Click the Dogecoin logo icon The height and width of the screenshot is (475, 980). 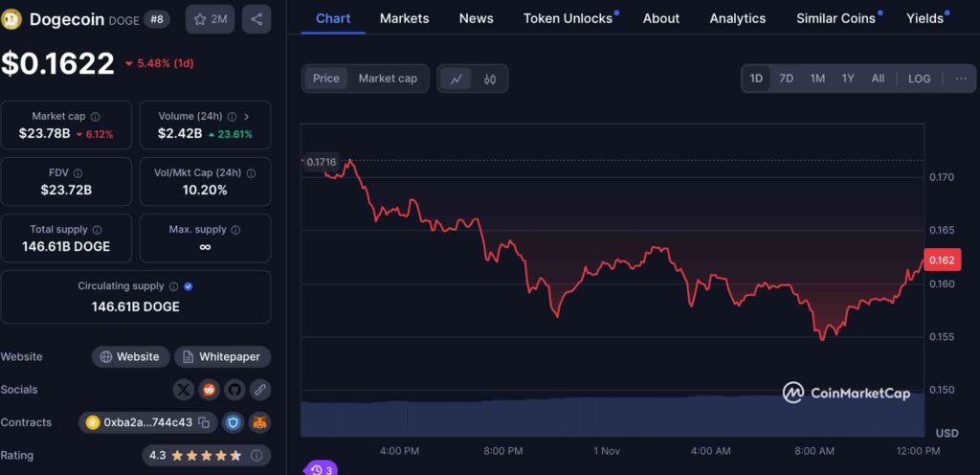click(x=11, y=19)
